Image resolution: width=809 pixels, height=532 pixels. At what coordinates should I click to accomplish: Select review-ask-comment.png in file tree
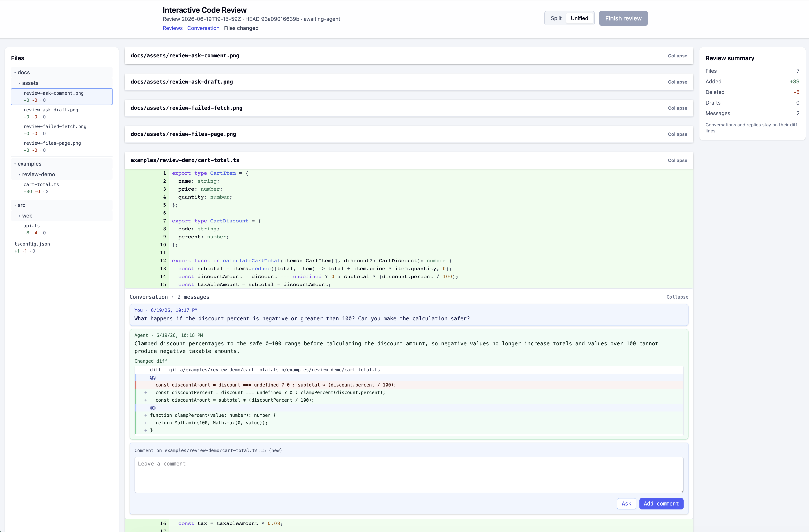coord(62,97)
